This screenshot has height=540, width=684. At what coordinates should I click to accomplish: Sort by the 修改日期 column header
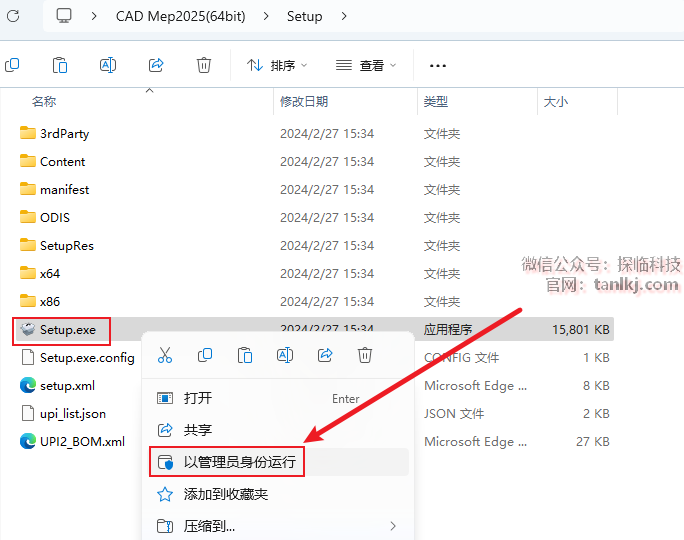pyautogui.click(x=304, y=101)
